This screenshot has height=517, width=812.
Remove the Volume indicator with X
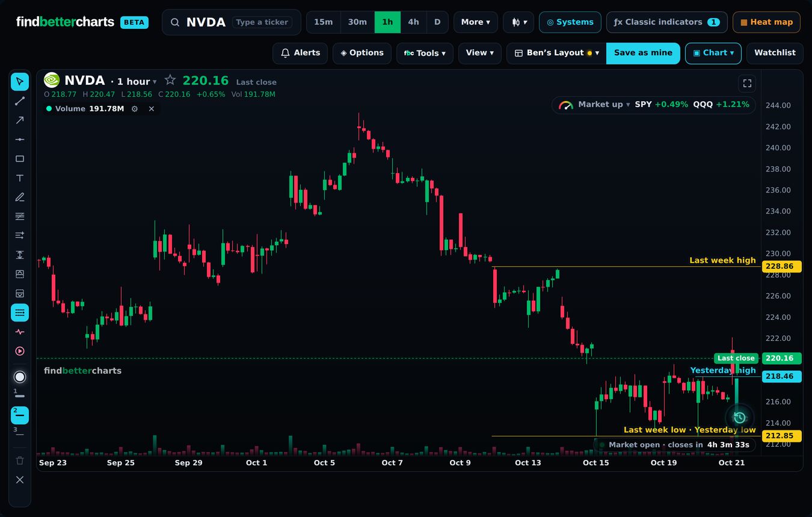(152, 109)
